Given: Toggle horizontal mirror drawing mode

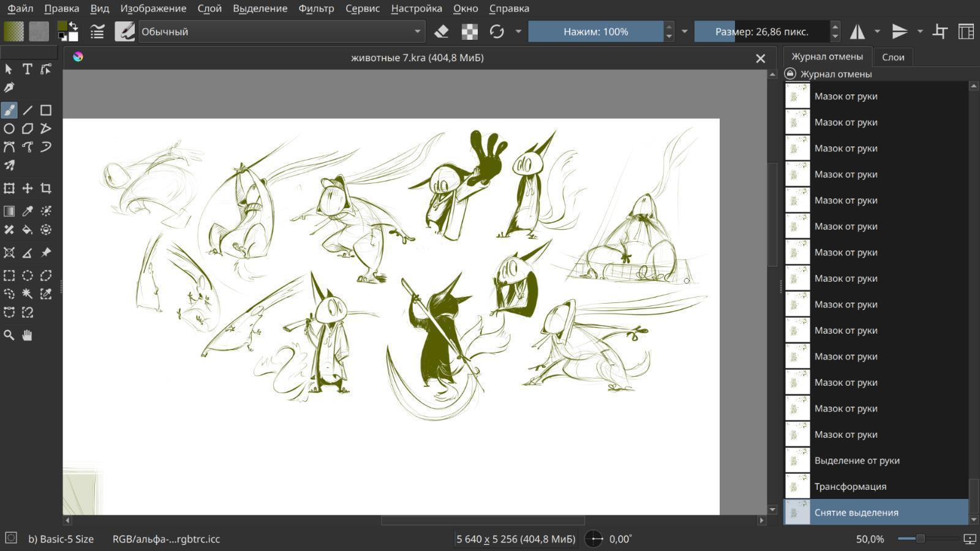Looking at the screenshot, I should pyautogui.click(x=858, y=32).
